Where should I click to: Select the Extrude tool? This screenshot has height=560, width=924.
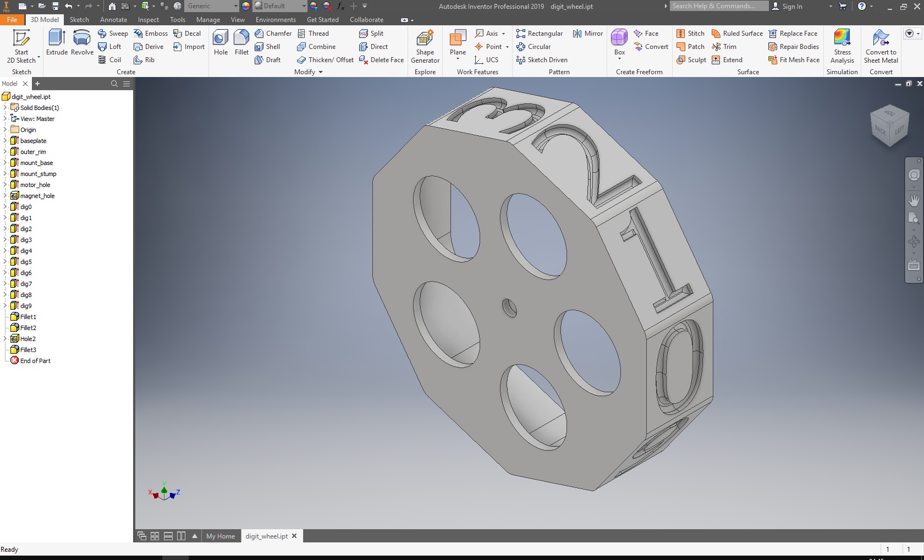pyautogui.click(x=57, y=42)
